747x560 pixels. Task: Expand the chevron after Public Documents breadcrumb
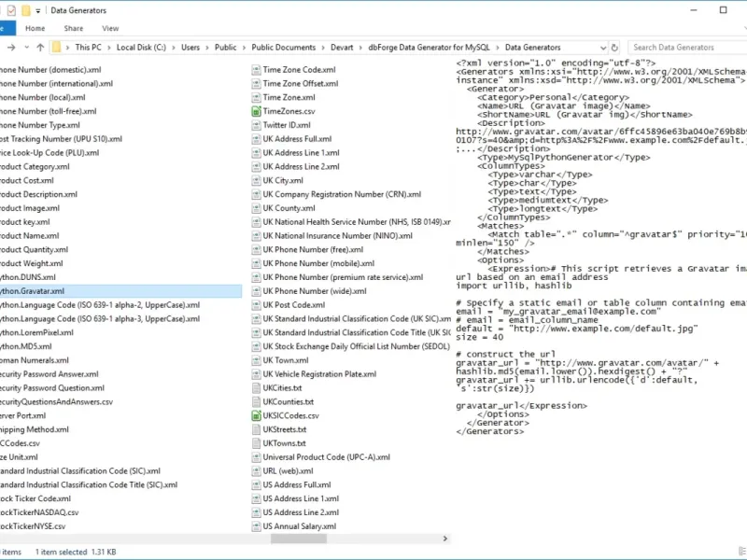click(x=320, y=48)
